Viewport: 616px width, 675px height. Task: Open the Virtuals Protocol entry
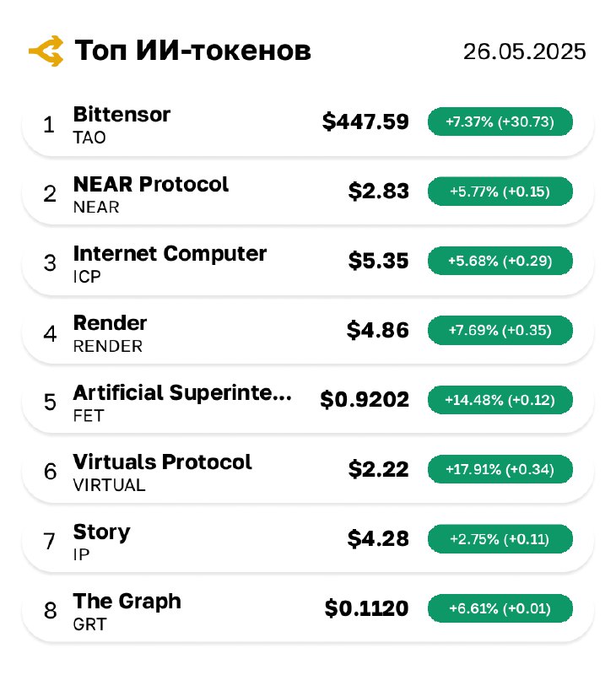(x=308, y=472)
